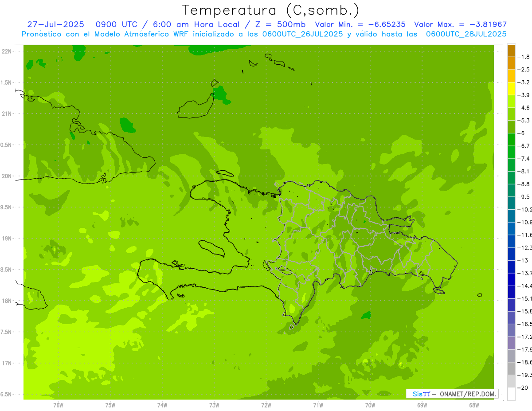Click the '-16.5' colorbar value

point(524,324)
